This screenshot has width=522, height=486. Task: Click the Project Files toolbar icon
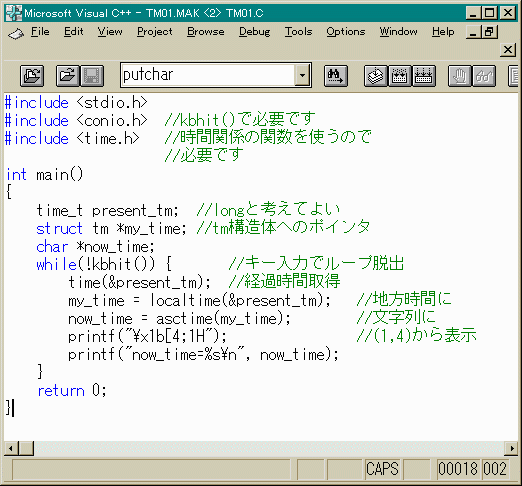click(32, 76)
